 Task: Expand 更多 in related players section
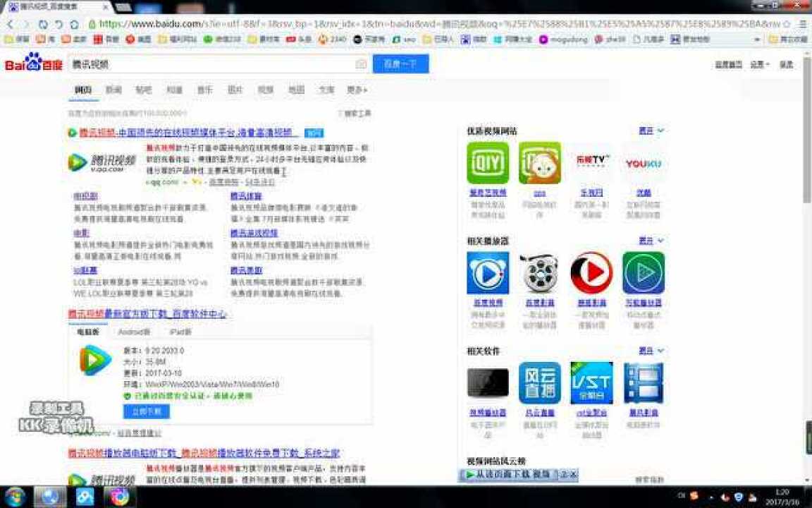point(651,241)
